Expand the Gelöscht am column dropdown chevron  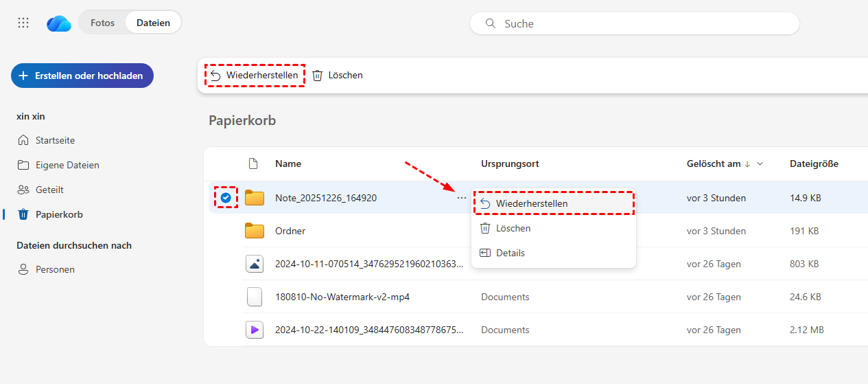(x=760, y=164)
